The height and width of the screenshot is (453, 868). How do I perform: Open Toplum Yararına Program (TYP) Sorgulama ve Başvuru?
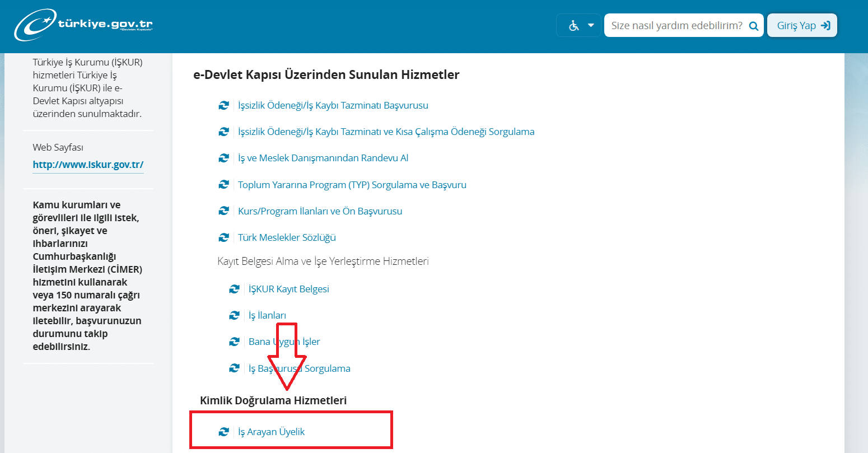tap(352, 185)
